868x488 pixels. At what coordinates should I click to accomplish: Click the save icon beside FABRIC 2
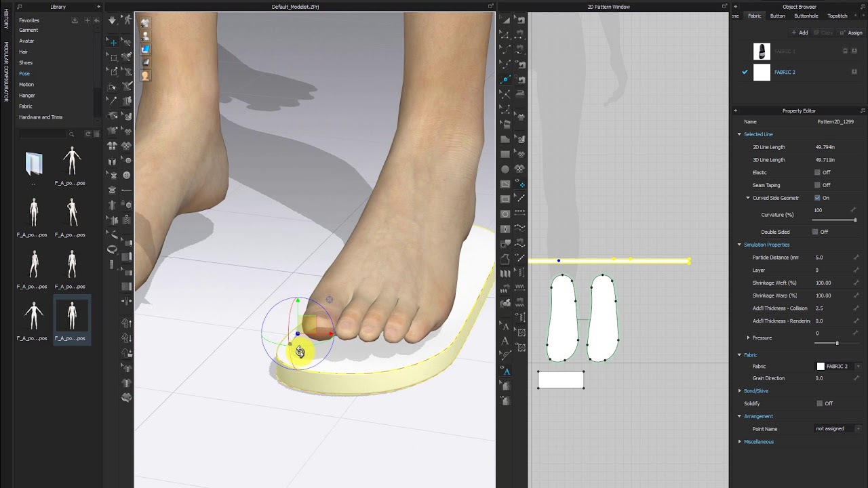[854, 72]
